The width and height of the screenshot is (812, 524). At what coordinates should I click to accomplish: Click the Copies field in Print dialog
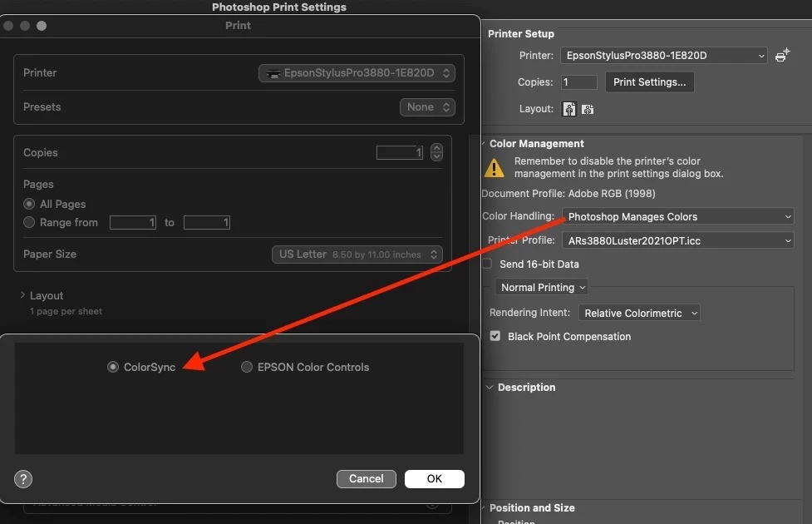coord(399,152)
